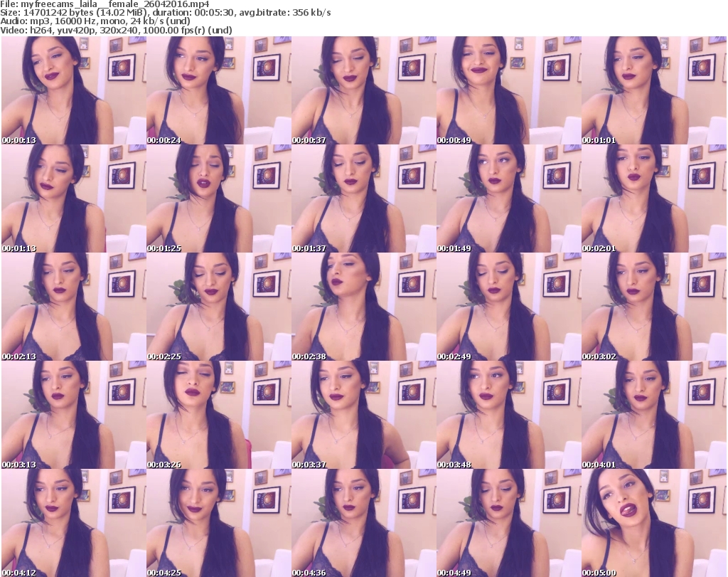The width and height of the screenshot is (728, 577).
Task: Select the thumbnail timestamped 00:01:37
Action: 364,198
